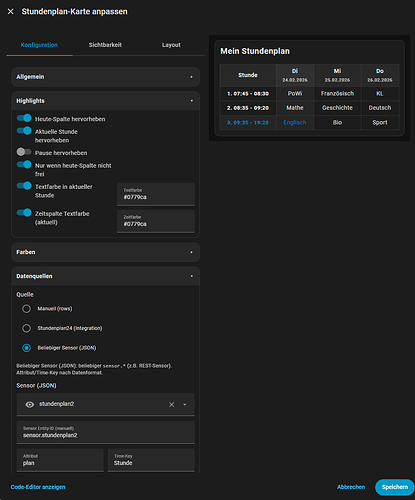
Task: Expand the Farben section
Action: tap(106, 252)
